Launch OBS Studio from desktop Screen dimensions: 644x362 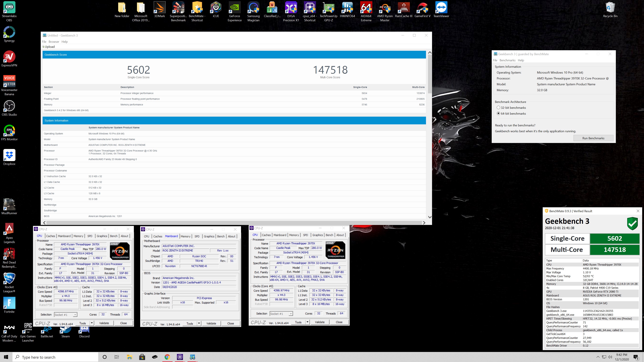(x=9, y=108)
